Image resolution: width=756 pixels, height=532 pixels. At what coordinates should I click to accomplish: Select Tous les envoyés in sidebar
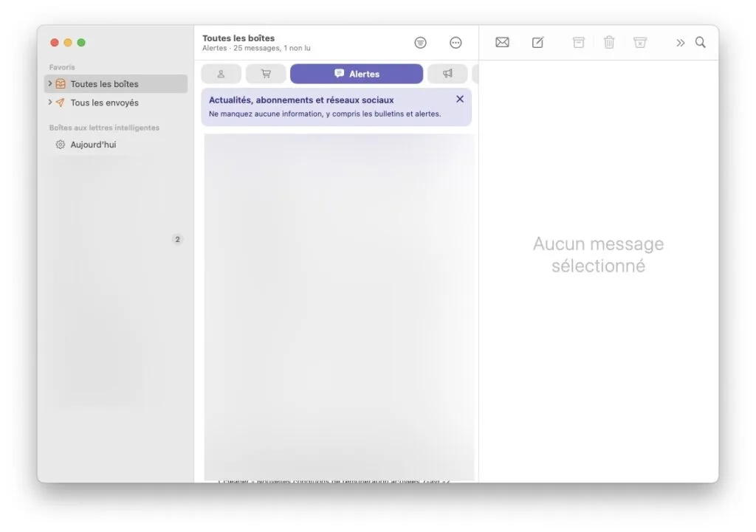116,103
